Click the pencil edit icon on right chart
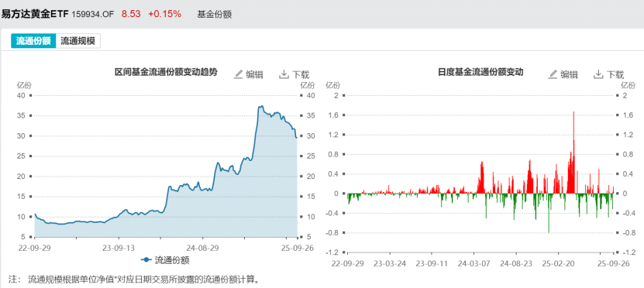The image size is (644, 288). tap(553, 74)
